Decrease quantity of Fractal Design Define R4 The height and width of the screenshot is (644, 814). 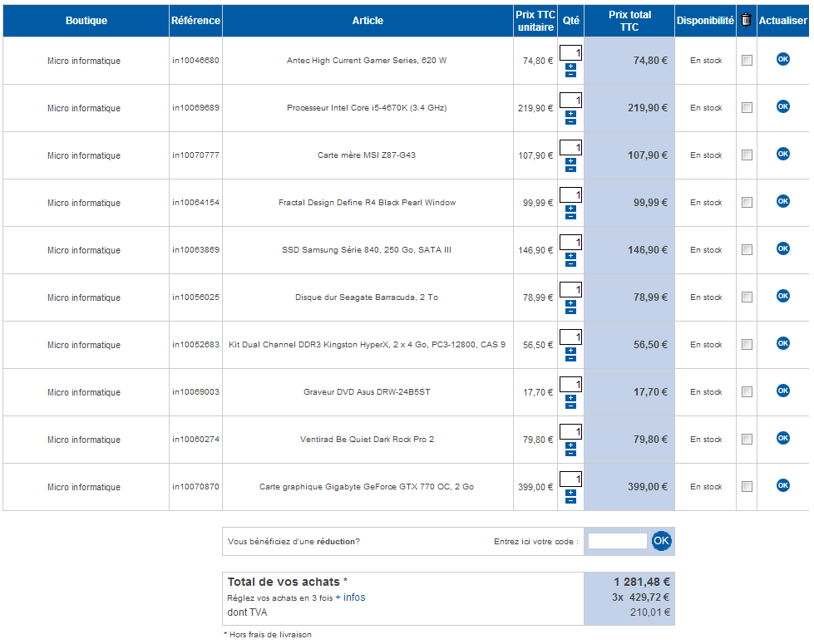click(x=570, y=216)
